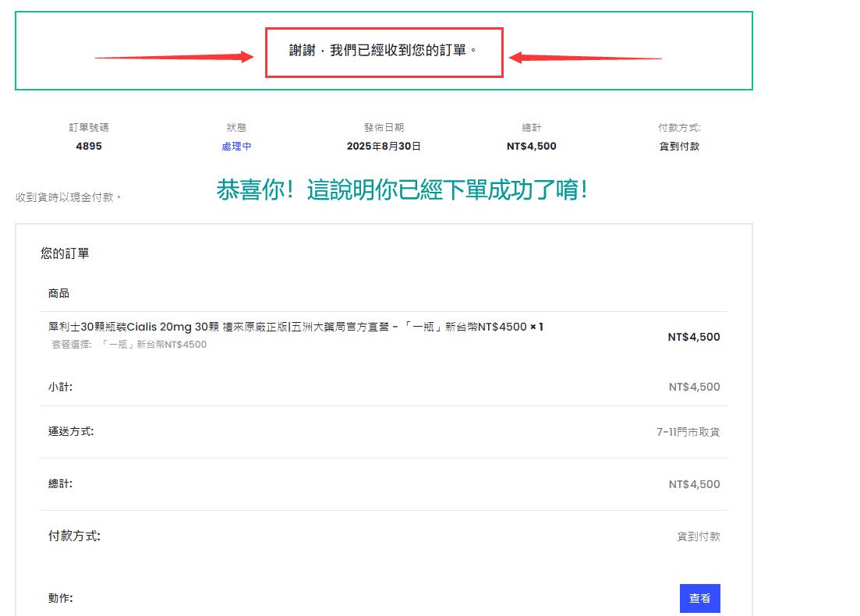Click the 小計 row label
Screen dimensions: 860x616
click(60, 387)
